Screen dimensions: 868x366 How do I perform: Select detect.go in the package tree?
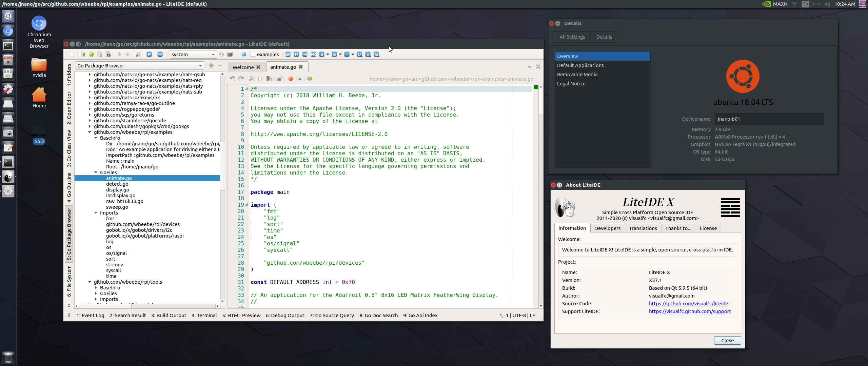(117, 184)
